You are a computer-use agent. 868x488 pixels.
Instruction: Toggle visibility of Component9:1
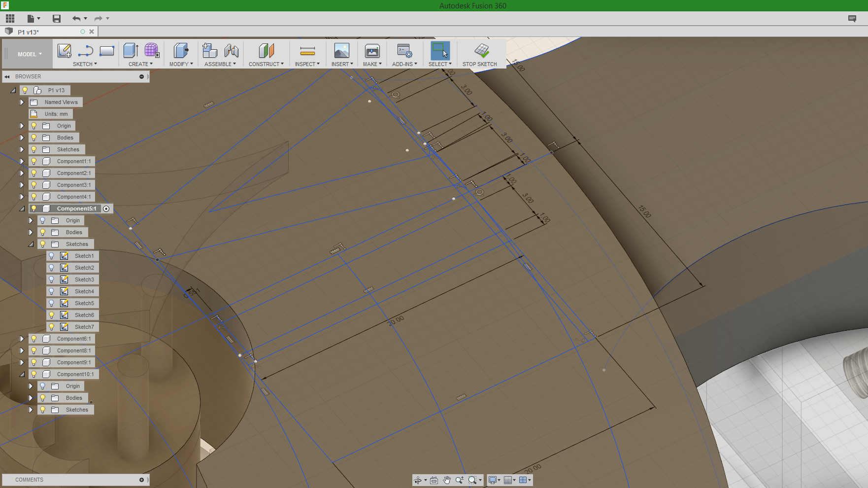[33, 362]
